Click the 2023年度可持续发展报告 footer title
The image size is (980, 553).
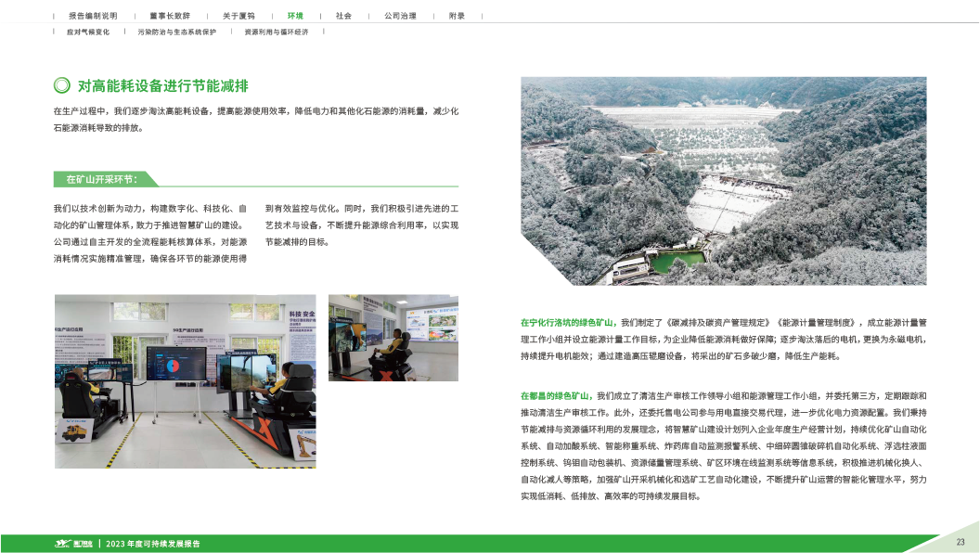(x=153, y=543)
